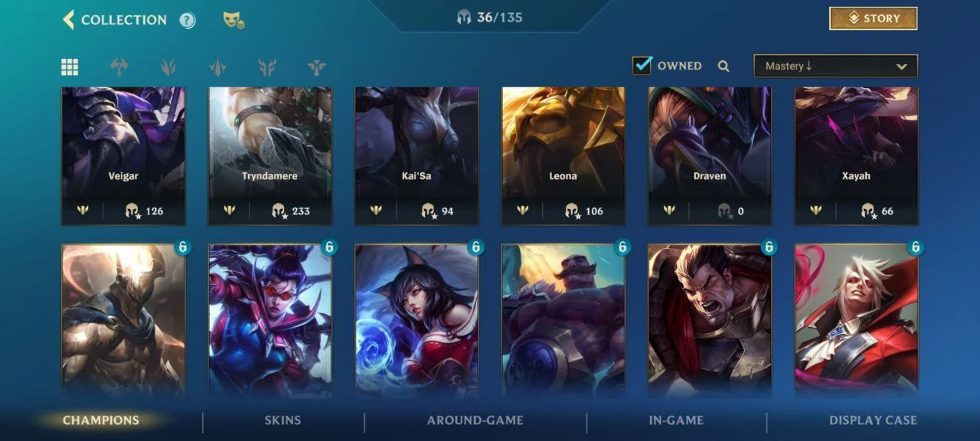The image size is (980, 441).
Task: Expand sorting options via dropdown chevron
Action: click(x=901, y=67)
